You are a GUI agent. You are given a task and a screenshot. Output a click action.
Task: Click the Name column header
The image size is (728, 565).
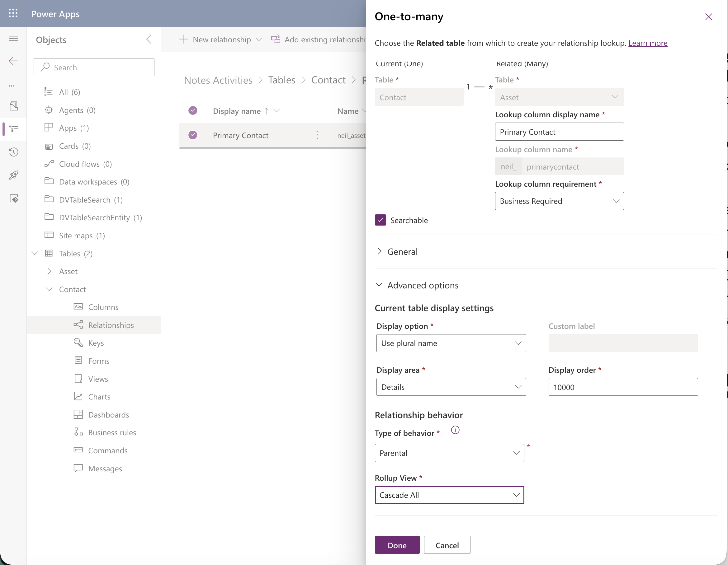coord(348,111)
